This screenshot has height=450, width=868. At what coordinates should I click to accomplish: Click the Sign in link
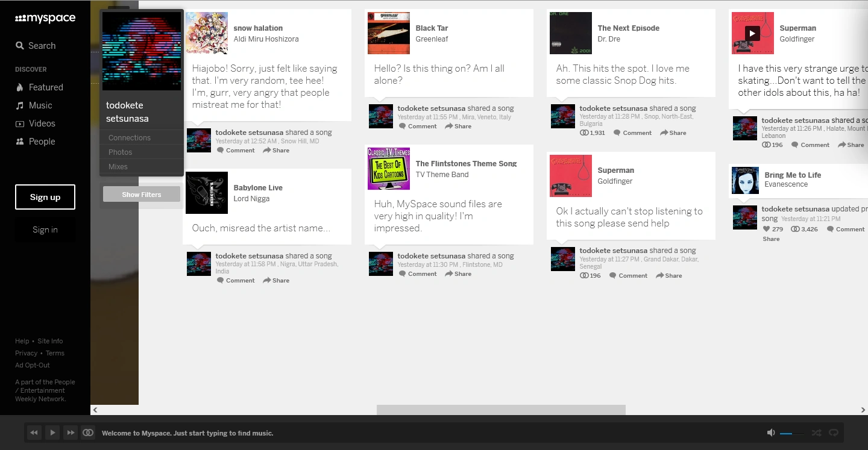pyautogui.click(x=45, y=230)
